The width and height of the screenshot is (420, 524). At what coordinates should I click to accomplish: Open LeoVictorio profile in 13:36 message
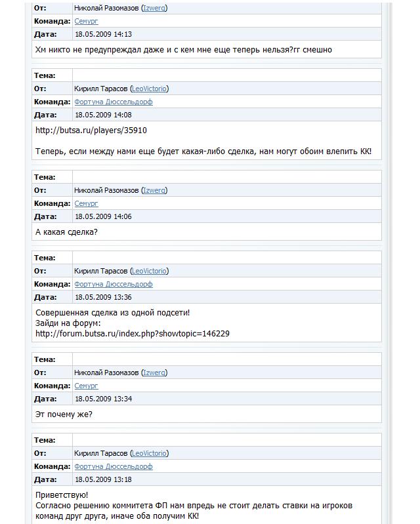149,271
